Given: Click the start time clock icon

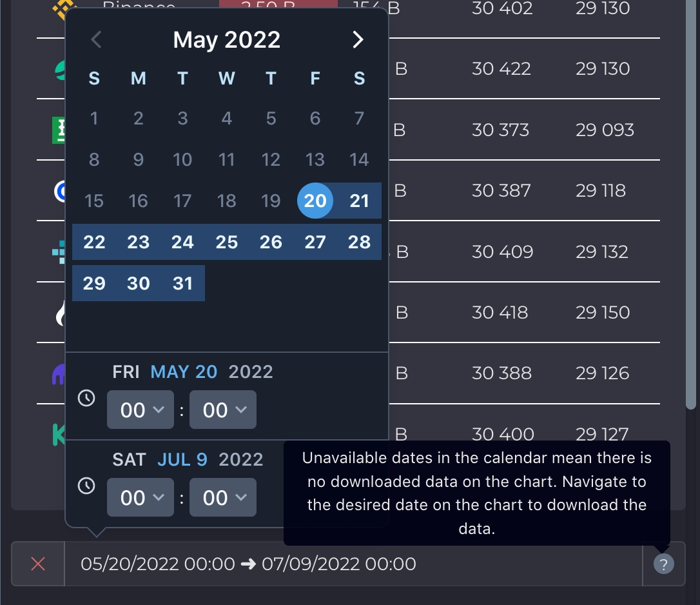Looking at the screenshot, I should 86,398.
